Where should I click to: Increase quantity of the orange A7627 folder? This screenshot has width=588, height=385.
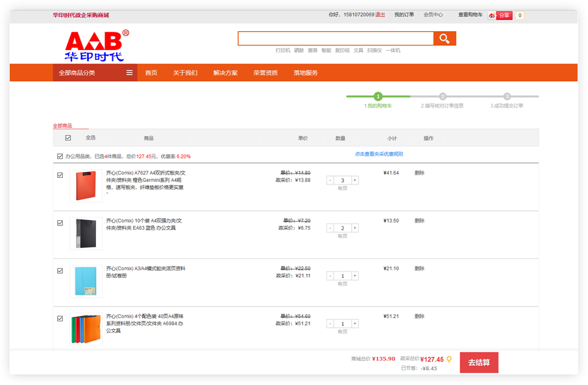(354, 180)
